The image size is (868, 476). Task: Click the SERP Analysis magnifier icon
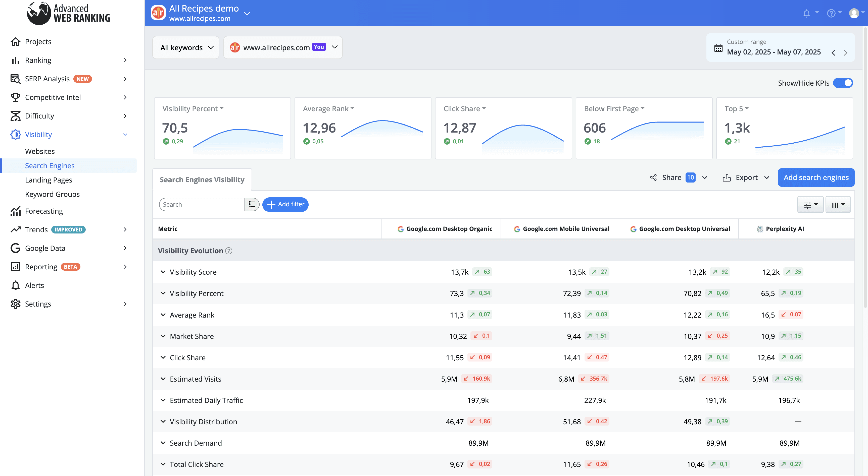15,79
